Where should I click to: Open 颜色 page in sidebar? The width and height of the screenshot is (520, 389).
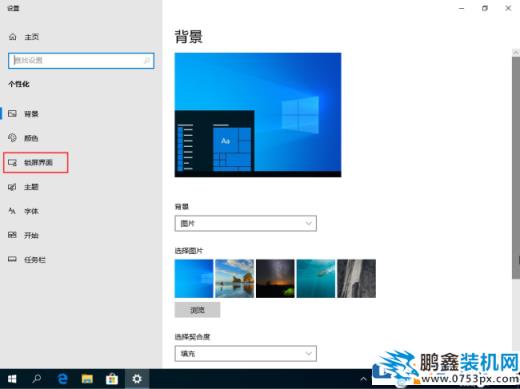(31, 138)
